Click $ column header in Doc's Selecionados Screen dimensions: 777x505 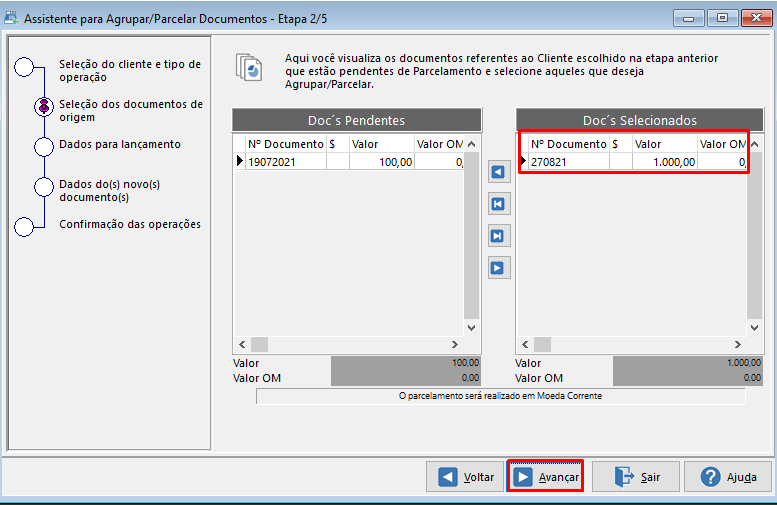pos(621,144)
